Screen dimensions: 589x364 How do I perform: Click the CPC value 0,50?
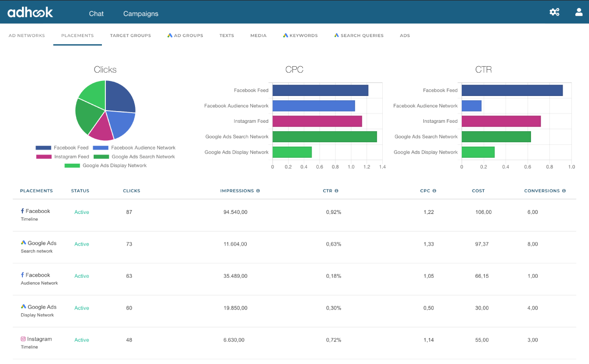point(429,308)
